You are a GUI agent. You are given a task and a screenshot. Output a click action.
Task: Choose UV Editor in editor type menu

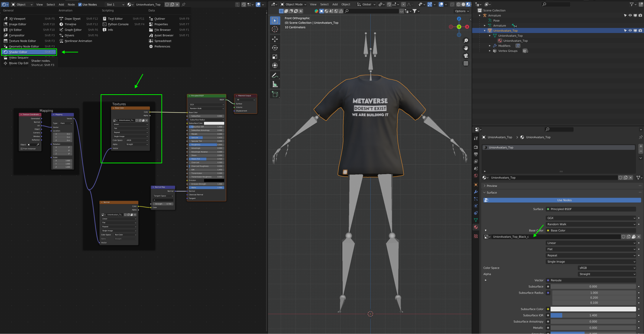tap(29, 30)
